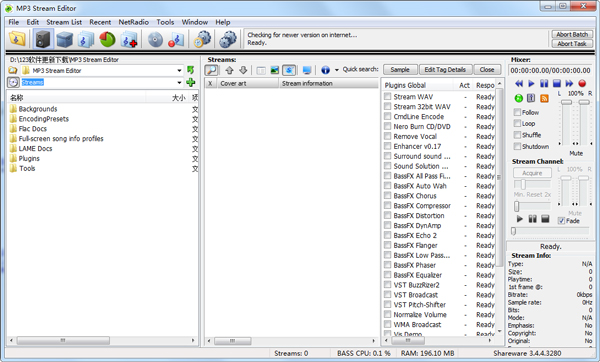Open the Streams combo box dropdown arrow
The width and height of the screenshot is (600, 362).
(179, 82)
